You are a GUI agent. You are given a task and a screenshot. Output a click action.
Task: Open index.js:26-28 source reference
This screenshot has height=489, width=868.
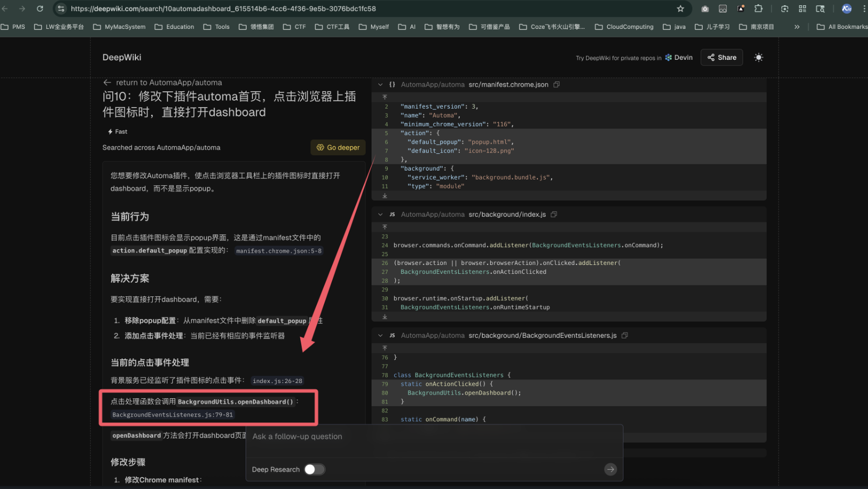click(x=278, y=381)
